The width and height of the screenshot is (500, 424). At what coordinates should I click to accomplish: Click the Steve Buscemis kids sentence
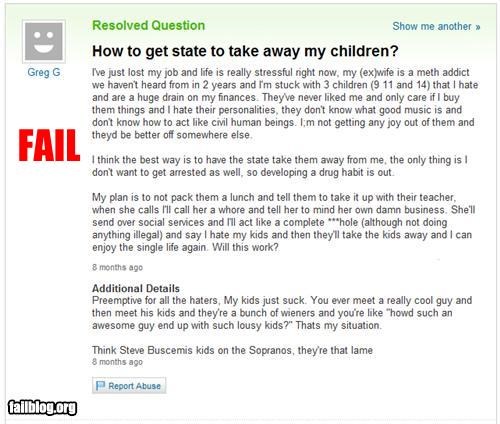232,350
